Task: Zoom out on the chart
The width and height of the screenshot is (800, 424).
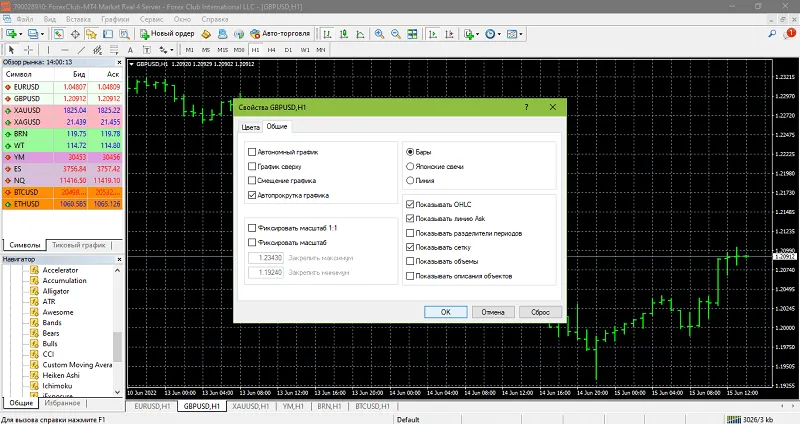Action: pyautogui.click(x=395, y=34)
